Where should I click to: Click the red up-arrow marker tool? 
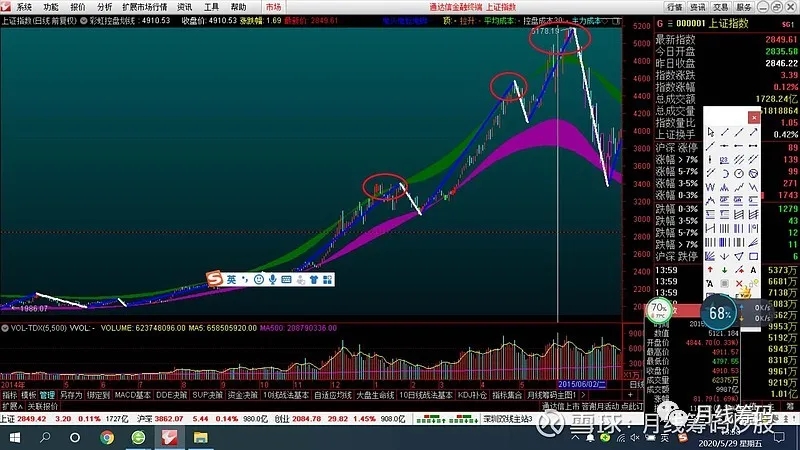click(711, 269)
